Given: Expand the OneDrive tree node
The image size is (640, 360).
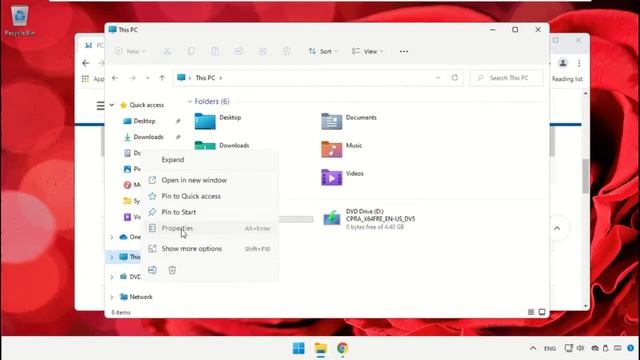Looking at the screenshot, I should pos(112,237).
